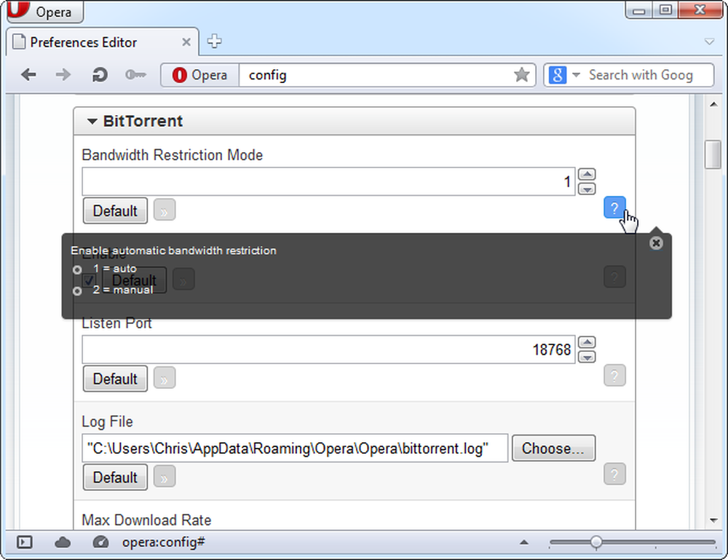
Task: Open a new tab with plus icon
Action: point(214,42)
